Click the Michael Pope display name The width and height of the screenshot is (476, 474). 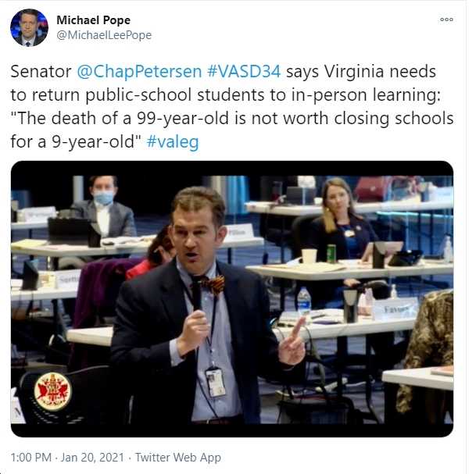coord(94,20)
